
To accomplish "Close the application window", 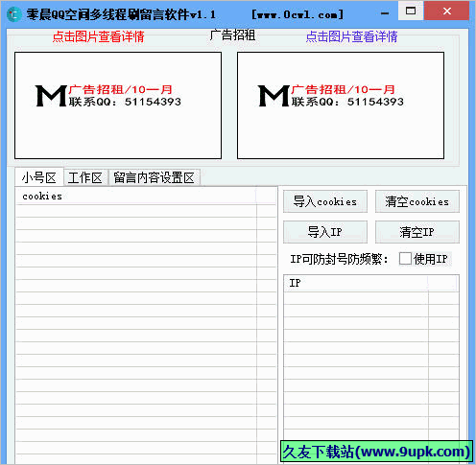I will (x=447, y=11).
